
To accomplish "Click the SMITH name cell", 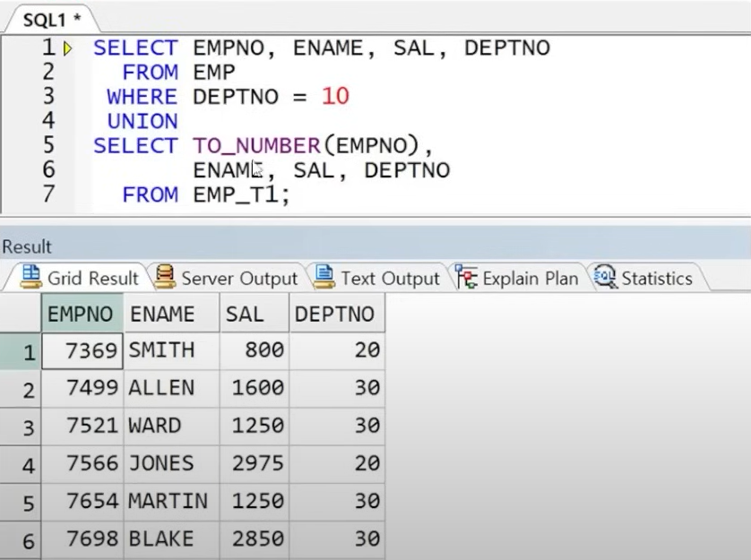I will [171, 351].
